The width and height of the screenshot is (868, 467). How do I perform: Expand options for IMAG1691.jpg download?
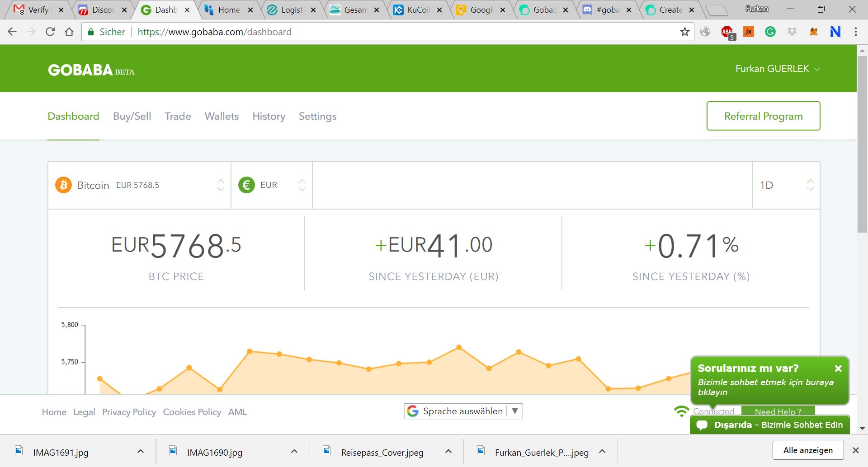pos(141,451)
